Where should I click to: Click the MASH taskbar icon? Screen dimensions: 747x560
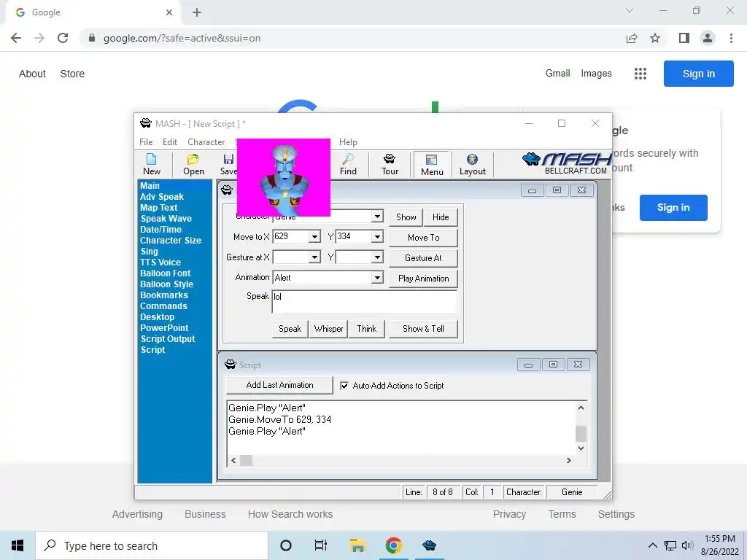[429, 545]
